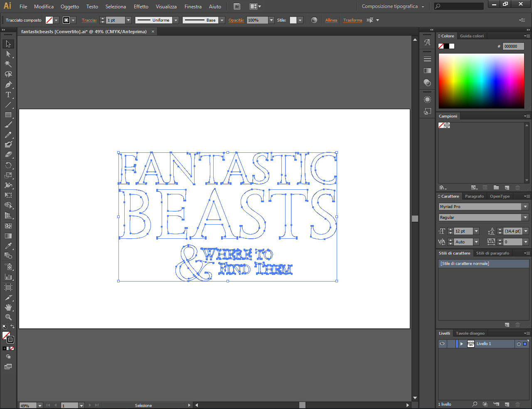This screenshot has width=532, height=409.
Task: Open the Opacità percentage dropdown
Action: (271, 20)
